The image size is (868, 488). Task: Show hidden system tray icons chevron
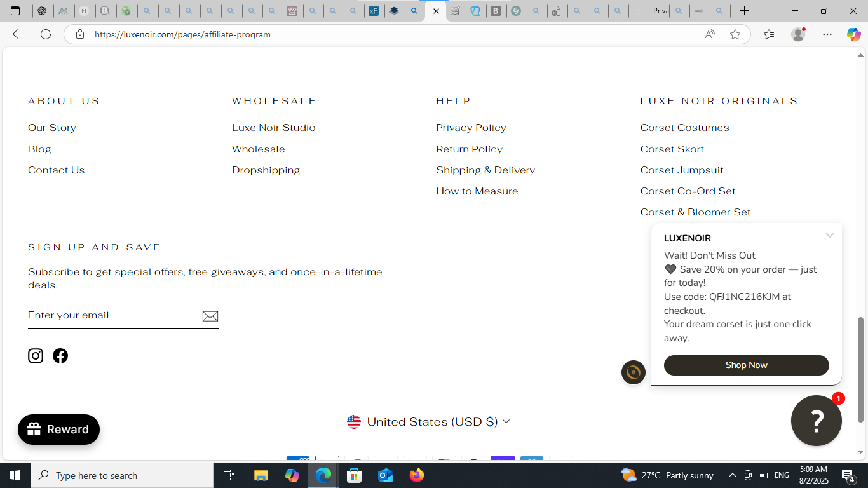[732, 475]
